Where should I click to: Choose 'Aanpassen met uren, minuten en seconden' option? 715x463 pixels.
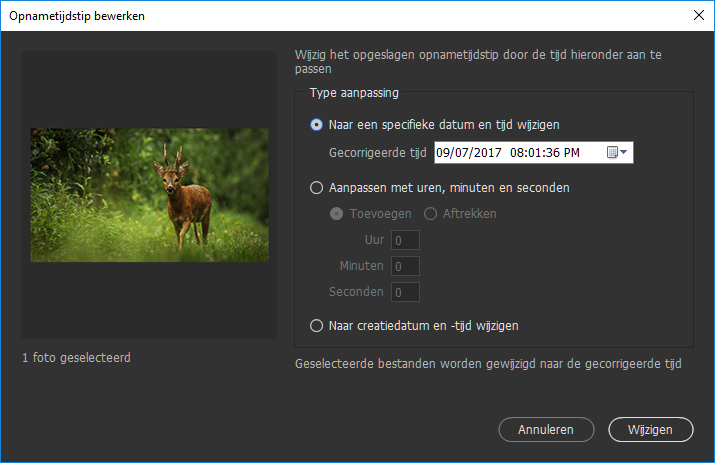click(x=317, y=187)
